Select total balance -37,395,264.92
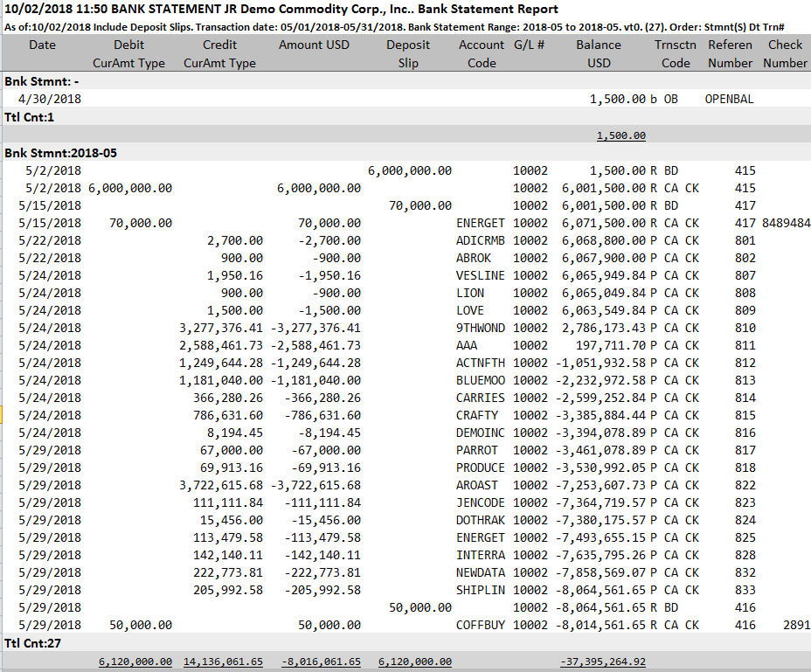 (603, 662)
